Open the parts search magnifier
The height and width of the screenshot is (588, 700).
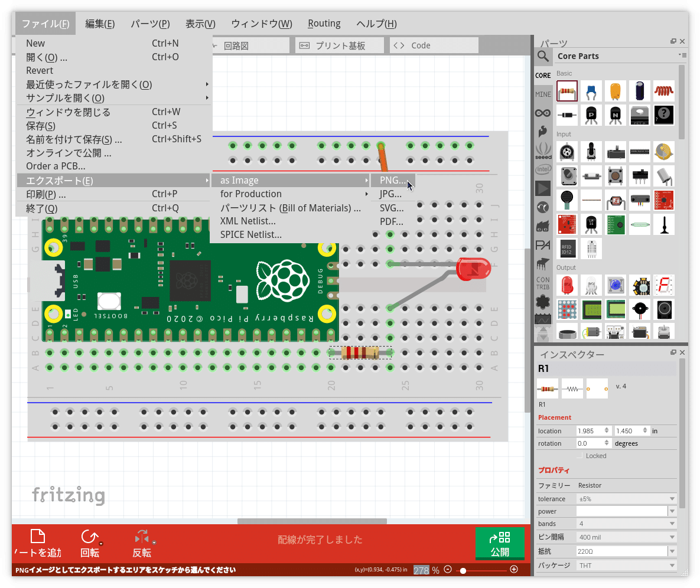pyautogui.click(x=543, y=56)
